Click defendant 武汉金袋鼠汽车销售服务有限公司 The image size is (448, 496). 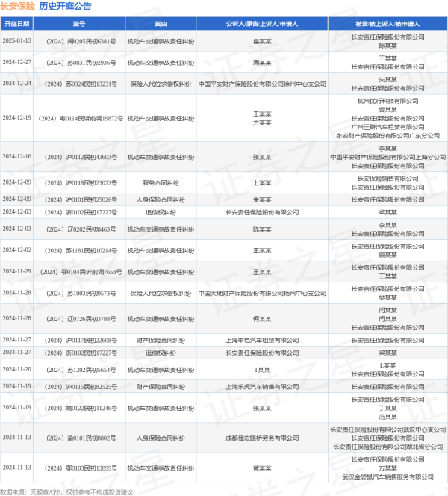click(x=388, y=477)
